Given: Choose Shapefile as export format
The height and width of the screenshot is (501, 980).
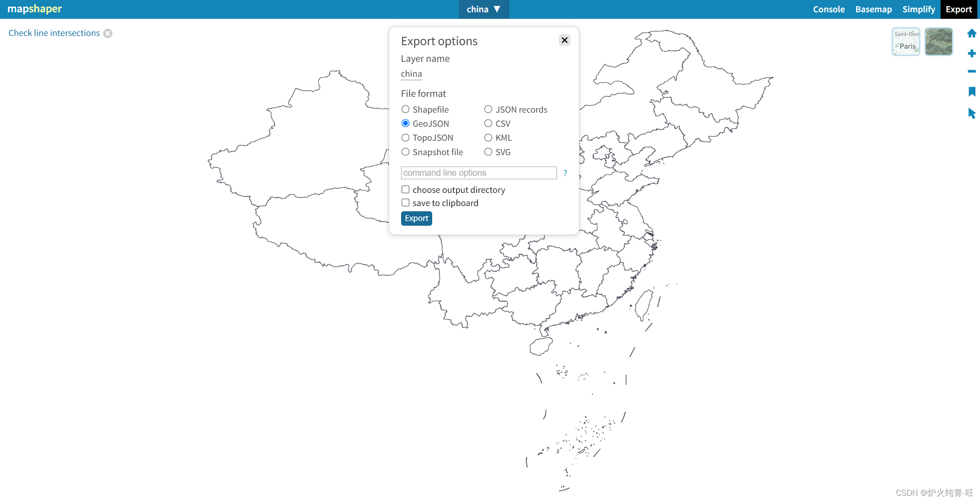Looking at the screenshot, I should pos(405,109).
